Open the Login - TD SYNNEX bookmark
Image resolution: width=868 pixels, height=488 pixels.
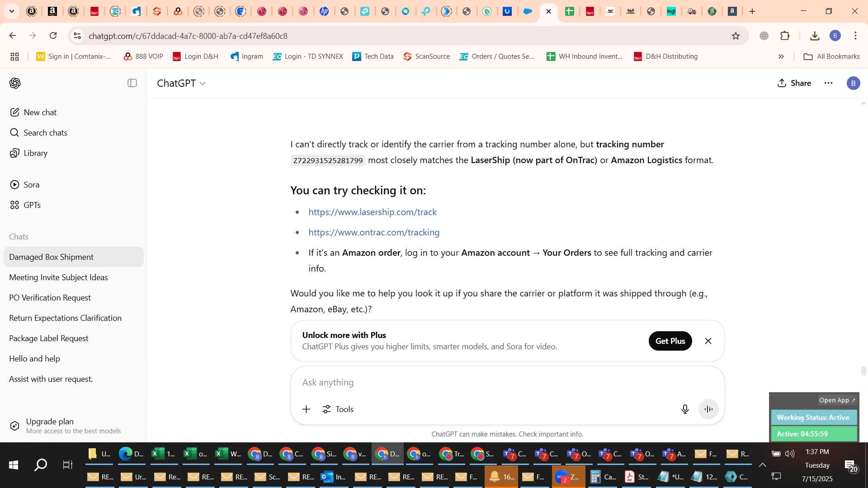pos(308,56)
